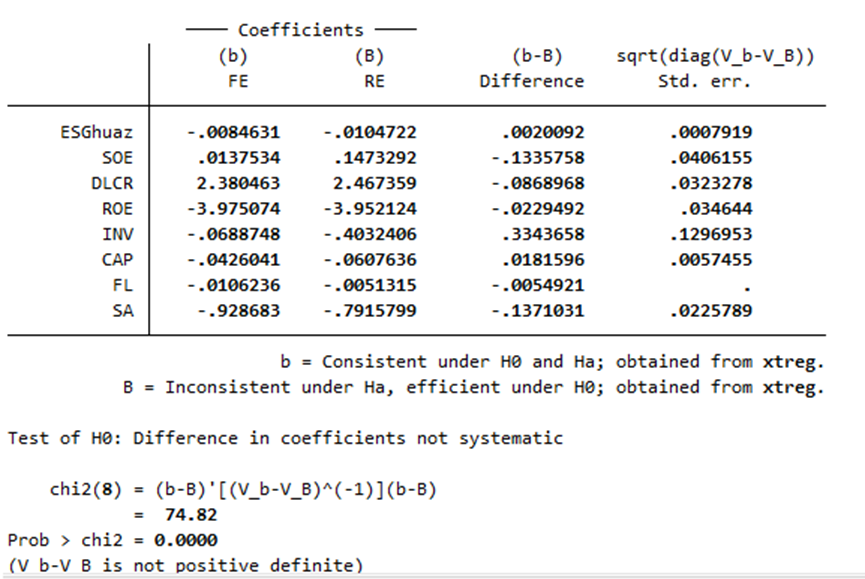Select the ESGhuaz variable row label

97,132
